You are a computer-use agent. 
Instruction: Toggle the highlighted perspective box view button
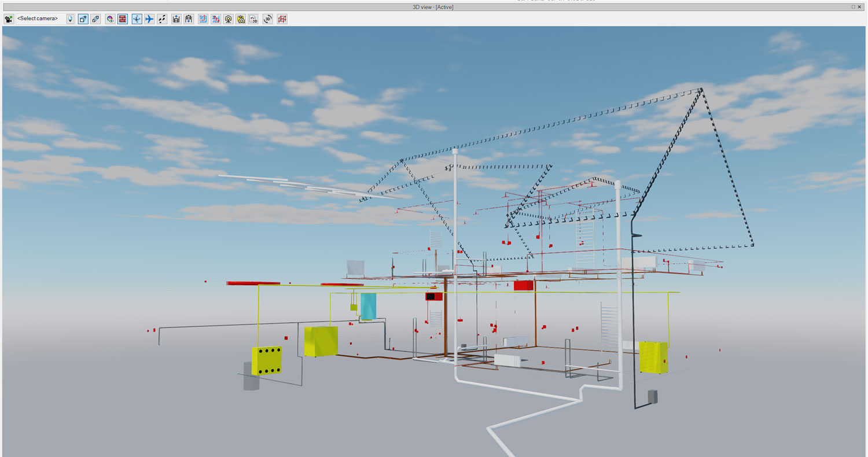coord(83,19)
